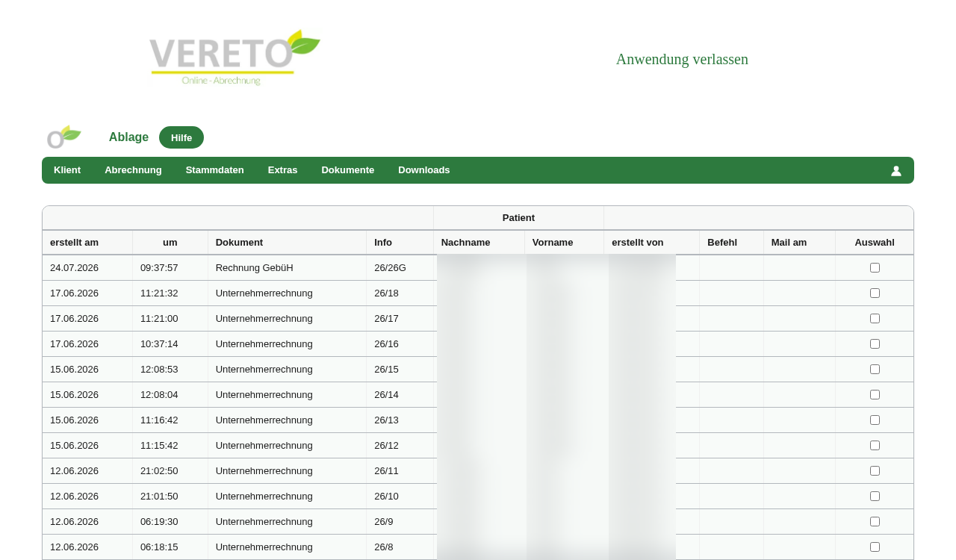Open the user profile icon in menu bar
This screenshot has width=956, height=560.
896,170
